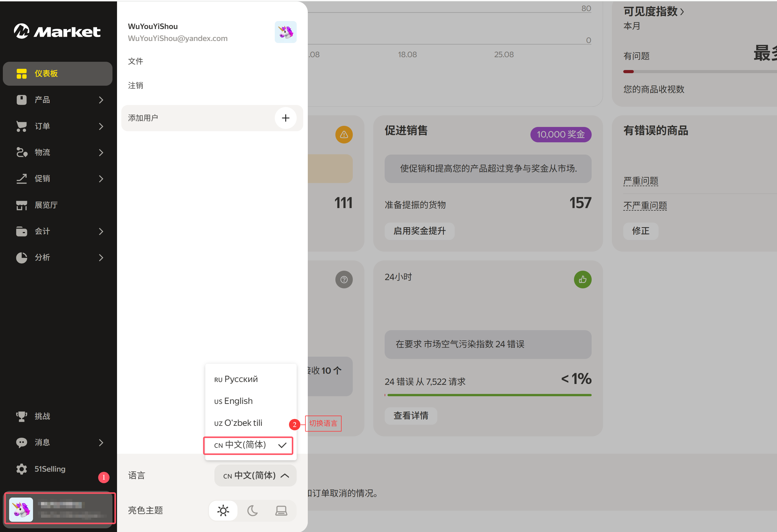Viewport: 777px width, 532px height.
Task: Switch to dark theme moon icon
Action: tap(253, 511)
